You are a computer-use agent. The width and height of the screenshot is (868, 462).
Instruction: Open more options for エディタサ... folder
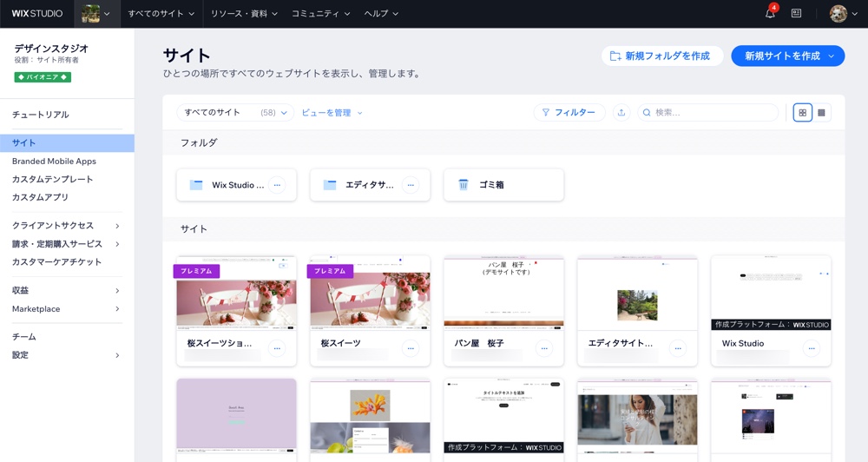click(411, 185)
